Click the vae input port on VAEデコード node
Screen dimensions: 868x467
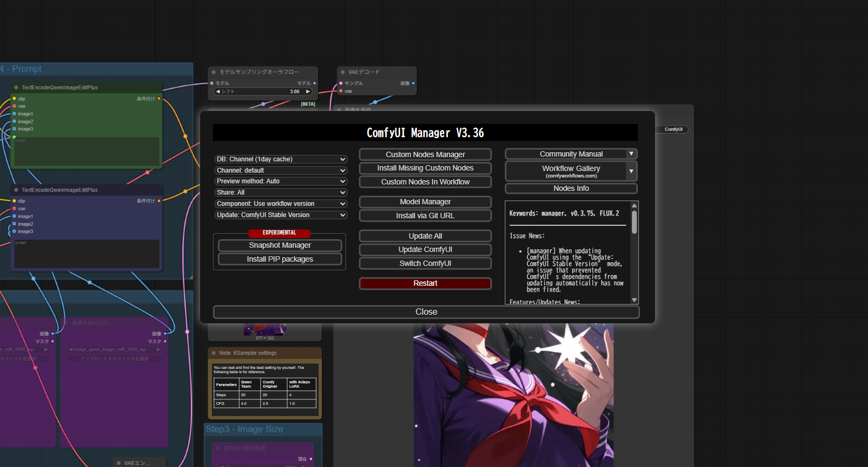tap(341, 91)
